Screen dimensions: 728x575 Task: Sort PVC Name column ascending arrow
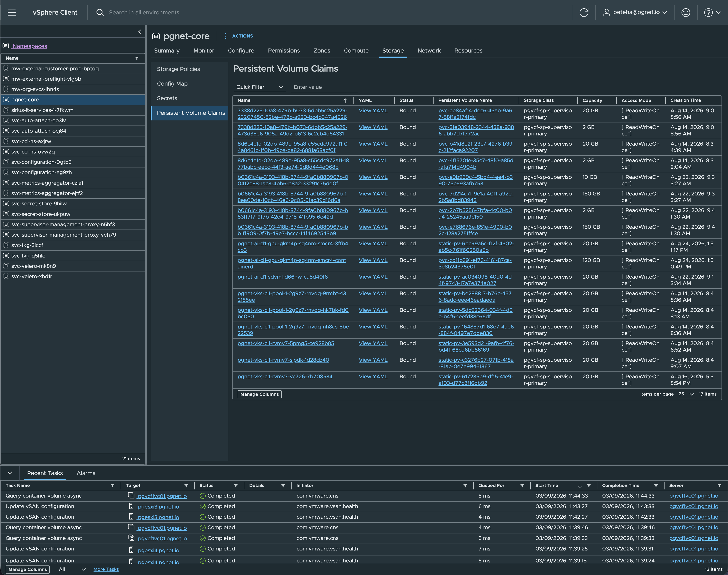345,100
